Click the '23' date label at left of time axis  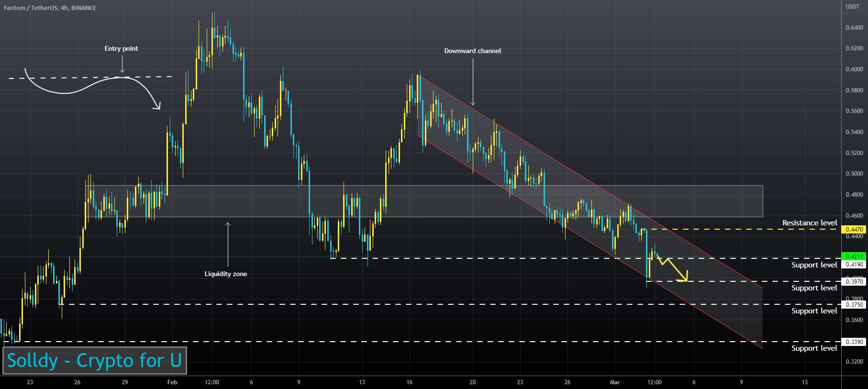tap(30, 382)
